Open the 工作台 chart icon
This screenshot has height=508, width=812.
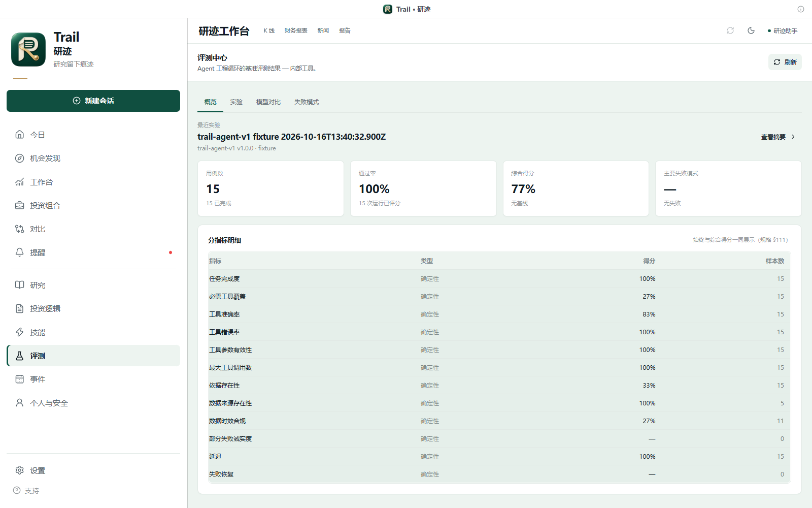click(19, 182)
